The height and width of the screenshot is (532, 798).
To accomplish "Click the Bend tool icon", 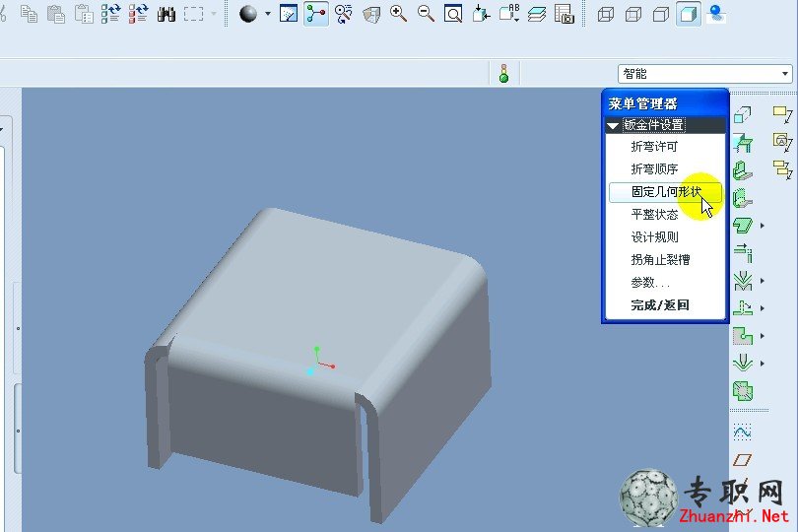I will pyautogui.click(x=743, y=281).
